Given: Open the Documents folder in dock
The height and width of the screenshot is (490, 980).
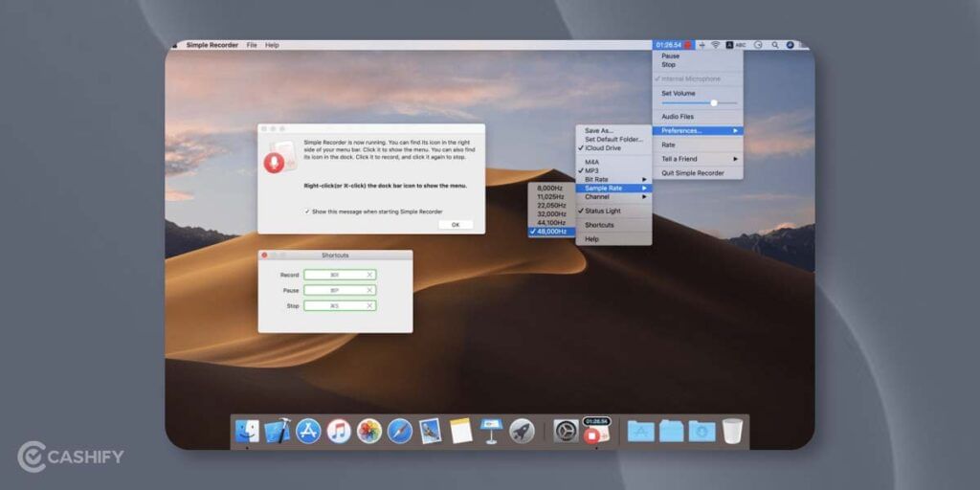Looking at the screenshot, I should tap(671, 431).
